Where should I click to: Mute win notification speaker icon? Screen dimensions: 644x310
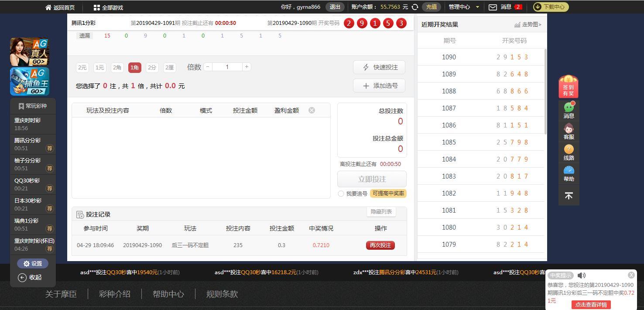click(x=581, y=276)
